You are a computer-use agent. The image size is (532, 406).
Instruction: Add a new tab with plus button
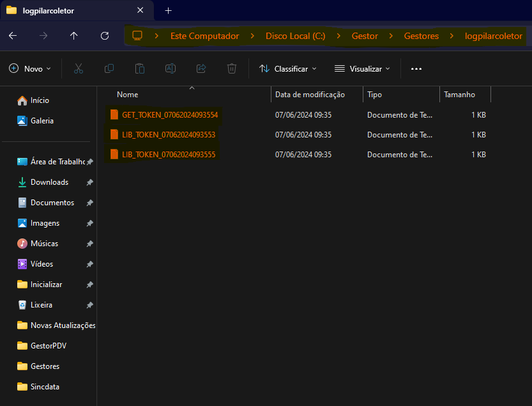169,10
